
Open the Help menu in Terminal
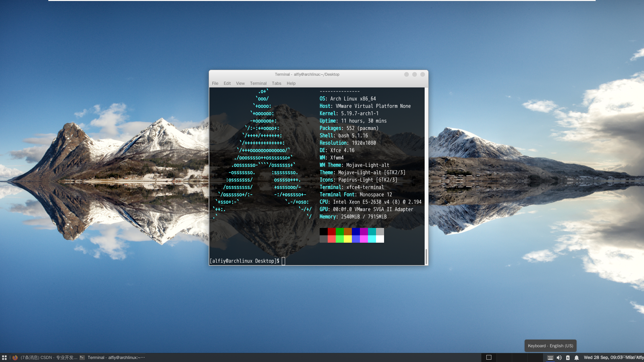pyautogui.click(x=291, y=83)
